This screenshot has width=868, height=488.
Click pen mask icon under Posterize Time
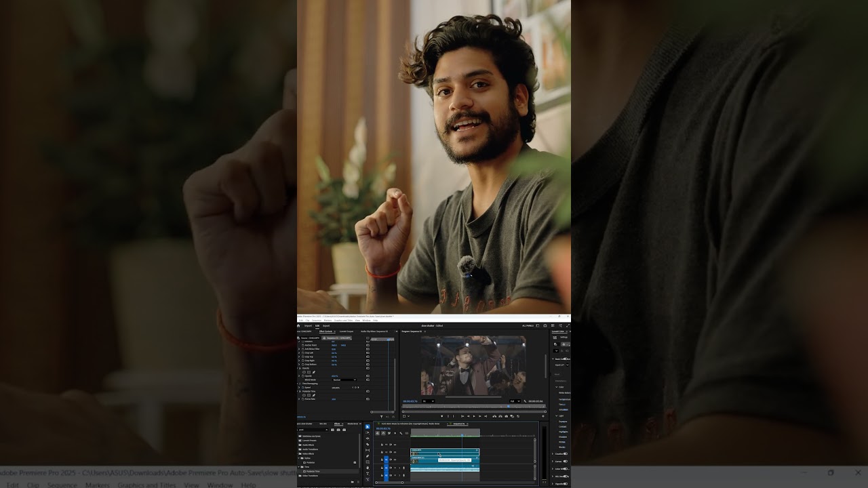(x=313, y=395)
